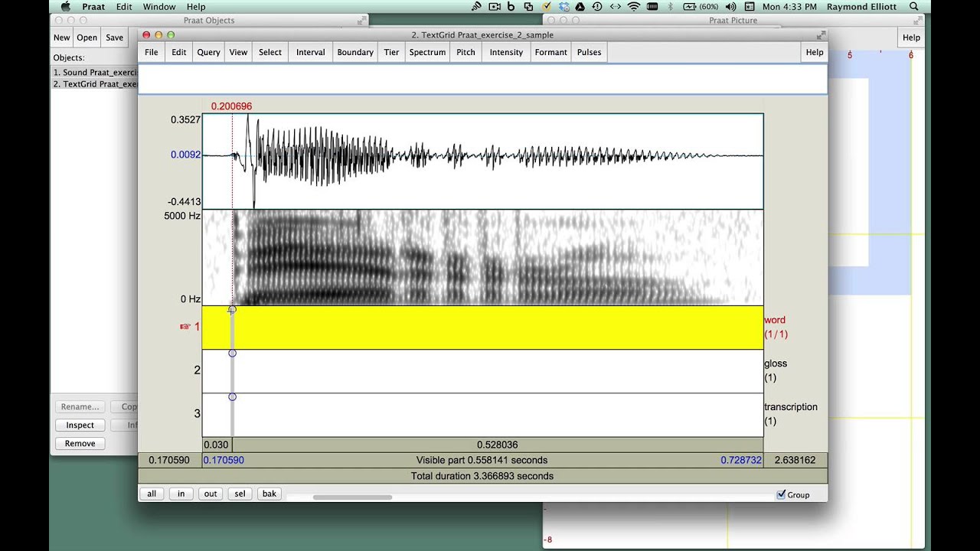Open the Select menu

[270, 52]
